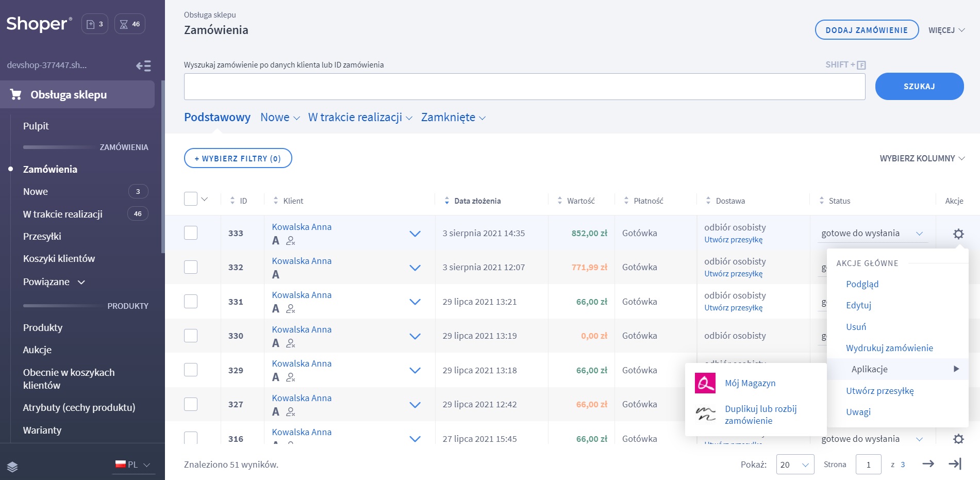Open the gear actions icon for order 333
Screen dimensions: 980x480
coord(958,234)
